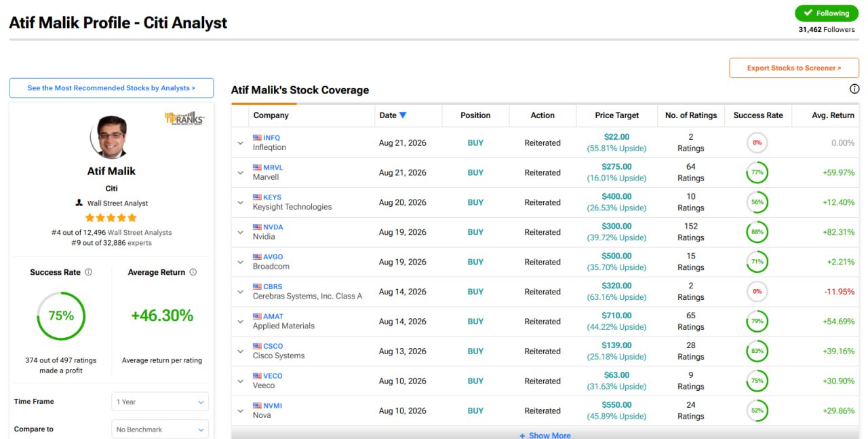Screen dimensions: 868x439
Task: Open the KEYS ticker link
Action: [273, 197]
